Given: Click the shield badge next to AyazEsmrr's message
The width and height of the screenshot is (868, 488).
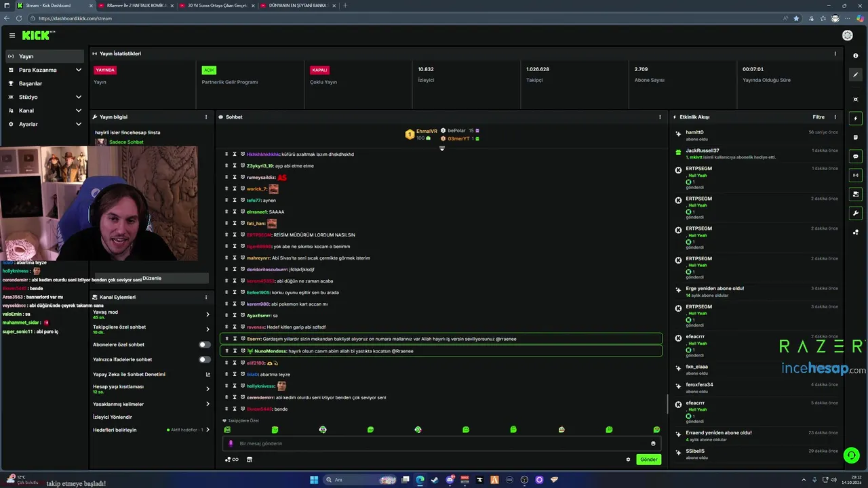Looking at the screenshot, I should coord(243,316).
